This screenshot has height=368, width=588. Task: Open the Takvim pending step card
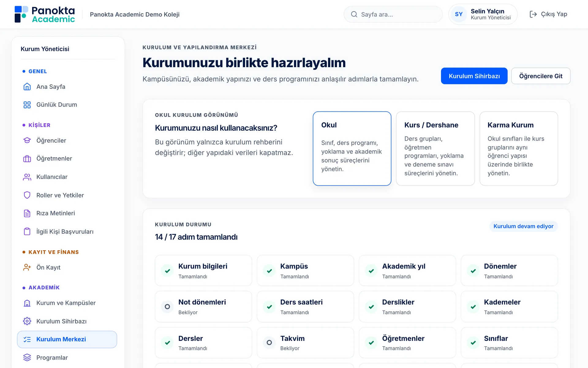point(305,343)
